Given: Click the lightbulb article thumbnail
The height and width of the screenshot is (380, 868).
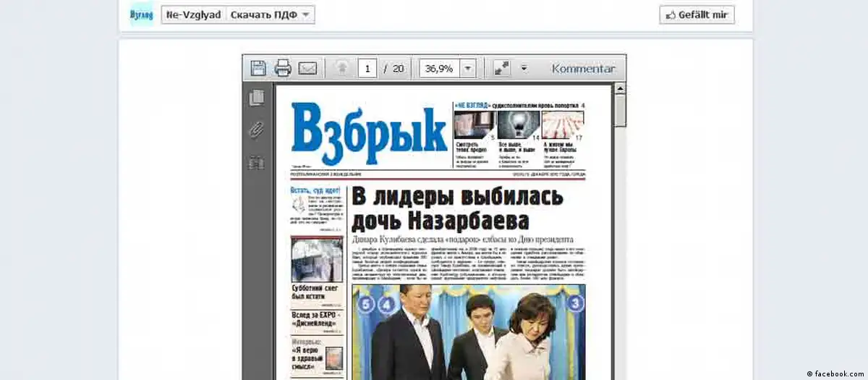Looking at the screenshot, I should pos(518,124).
